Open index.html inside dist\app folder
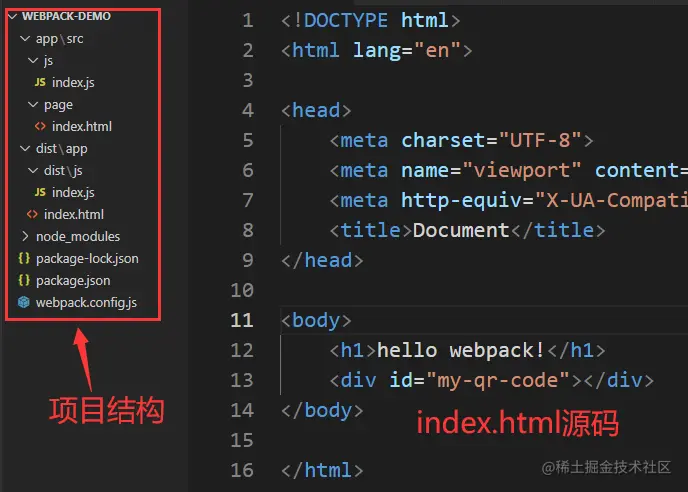This screenshot has width=688, height=492. (74, 214)
